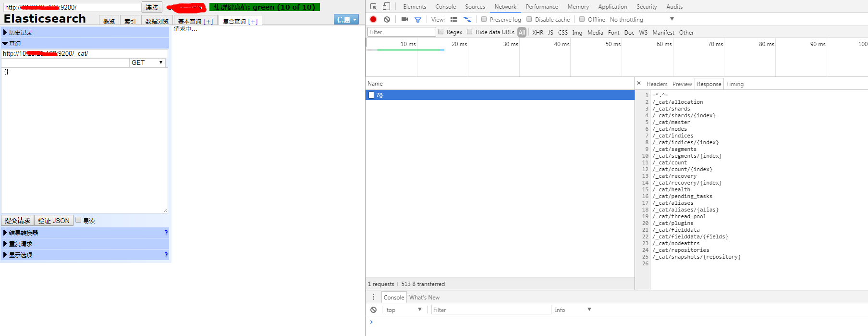Open the 基本查询 tab
The image size is (868, 336).
coord(195,21)
